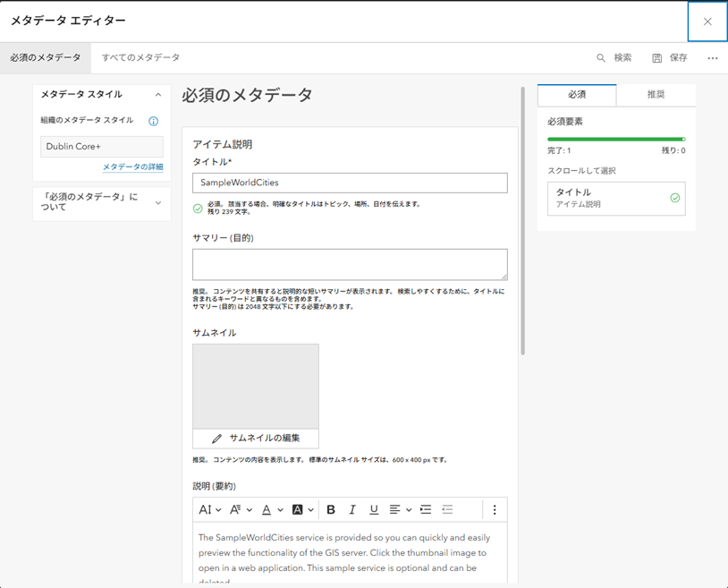Click the form vertical scrollbar
728x588 pixels.
(523, 221)
